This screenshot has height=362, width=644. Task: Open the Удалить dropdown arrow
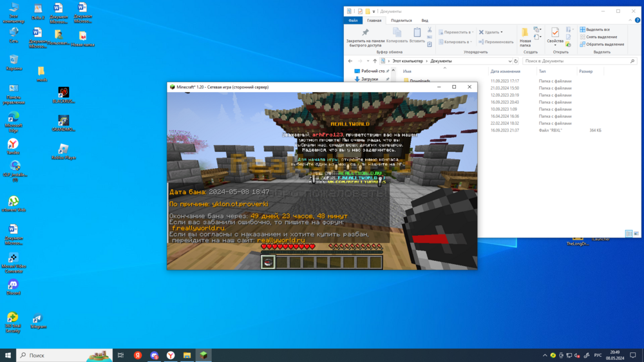click(x=502, y=32)
